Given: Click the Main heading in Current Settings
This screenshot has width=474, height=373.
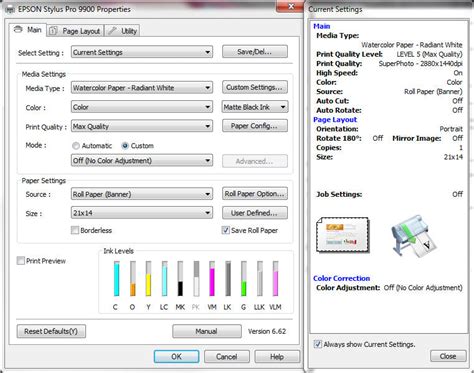Looking at the screenshot, I should coord(322,26).
